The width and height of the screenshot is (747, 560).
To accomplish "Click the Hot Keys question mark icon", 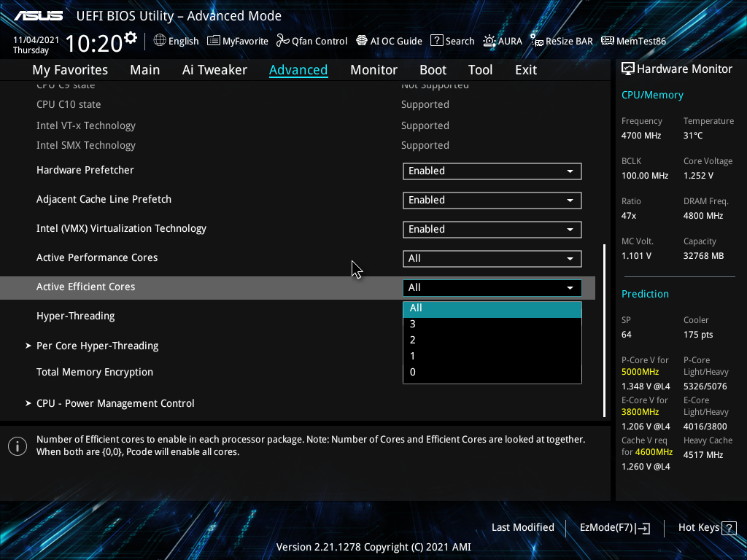I will coord(729,528).
